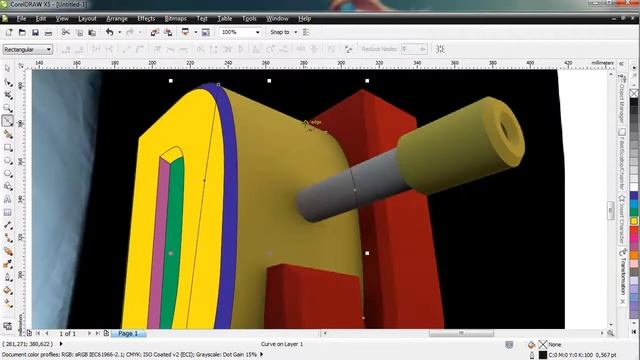Expand the color profile status arrow
This screenshot has width=640, height=360.
click(262, 355)
